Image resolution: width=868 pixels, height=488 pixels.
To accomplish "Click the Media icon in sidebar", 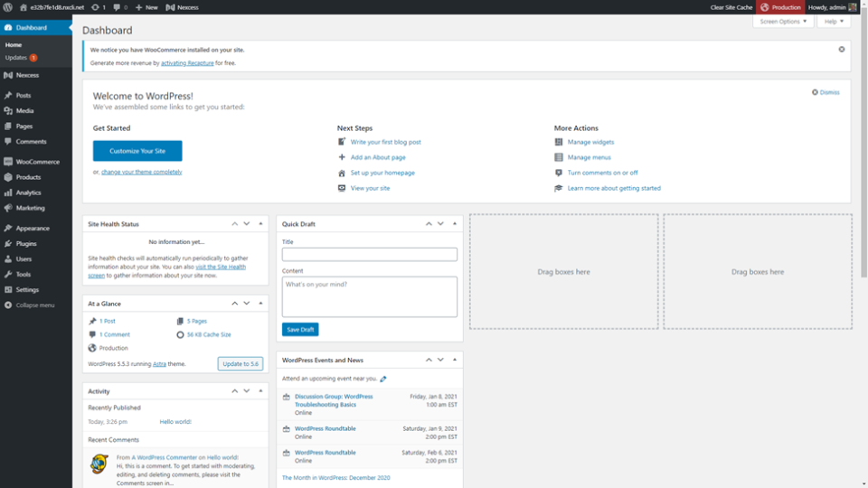I will [8, 110].
